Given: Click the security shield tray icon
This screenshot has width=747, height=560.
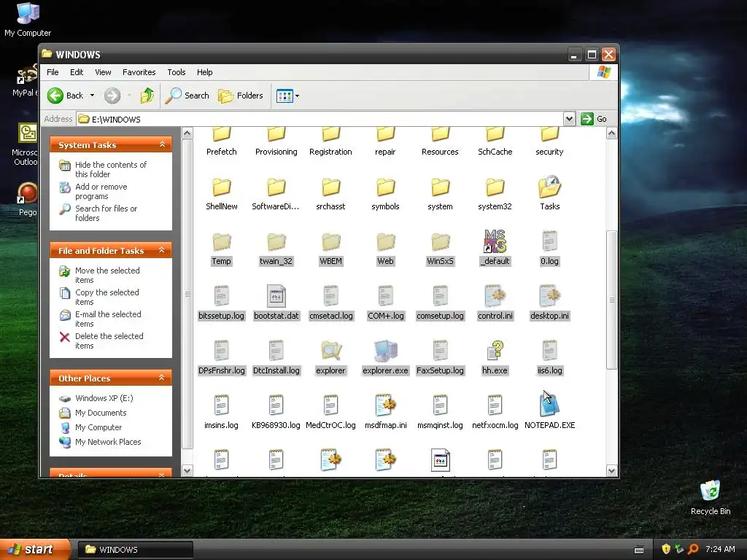Looking at the screenshot, I should click(x=666, y=550).
